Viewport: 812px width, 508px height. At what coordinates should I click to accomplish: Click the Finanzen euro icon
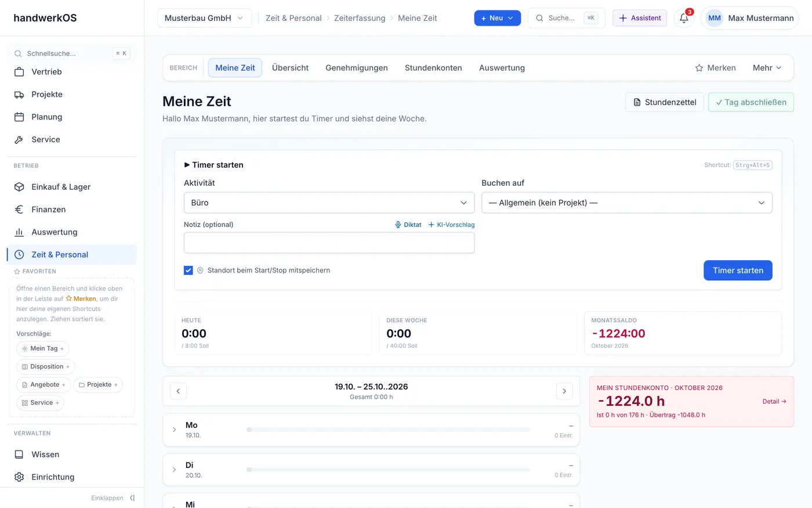pyautogui.click(x=19, y=210)
